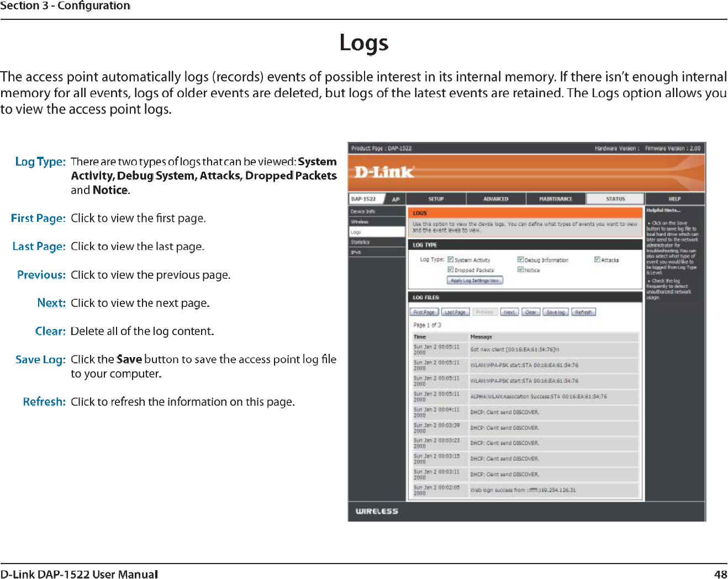The image size is (728, 579).
Task: Click the 'Save Log:' label in the manual
Action: (41, 359)
